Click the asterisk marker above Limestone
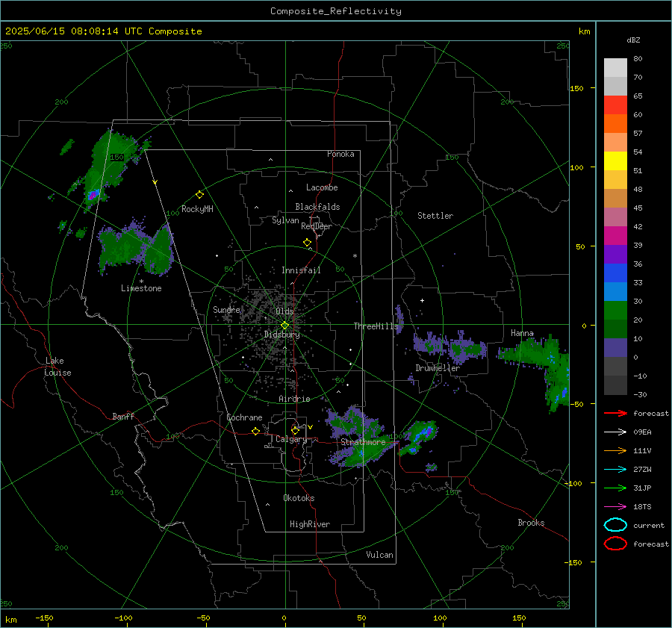Image resolution: width=672 pixels, height=628 pixels. click(141, 282)
